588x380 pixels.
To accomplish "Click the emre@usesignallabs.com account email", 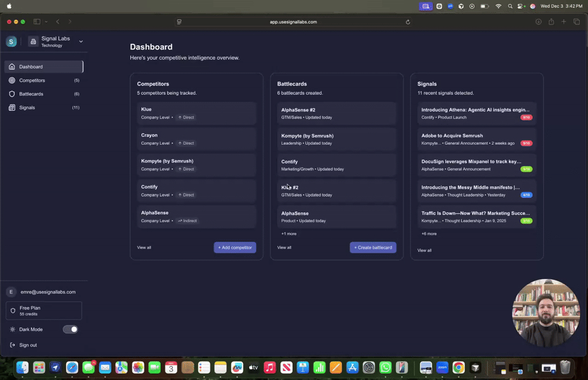I will click(48, 292).
